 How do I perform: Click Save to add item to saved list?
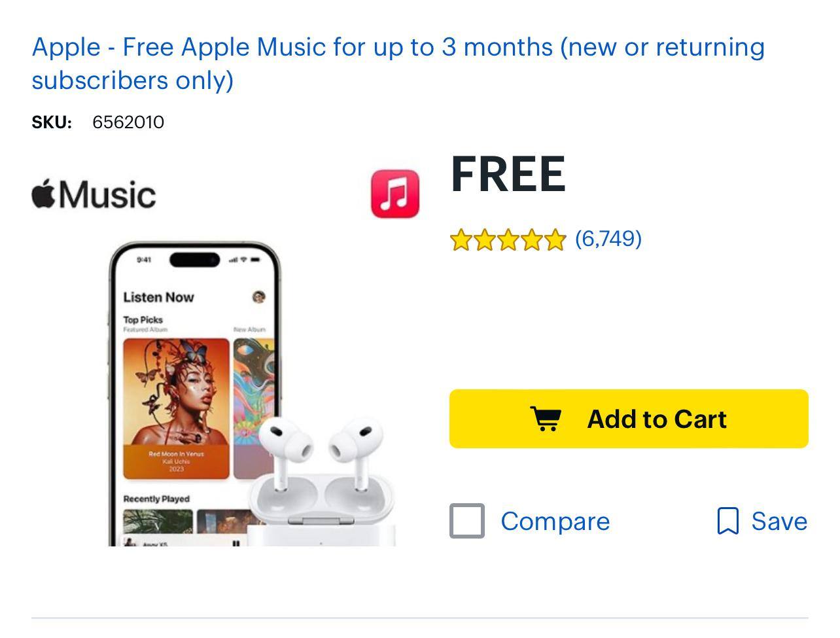779,521
